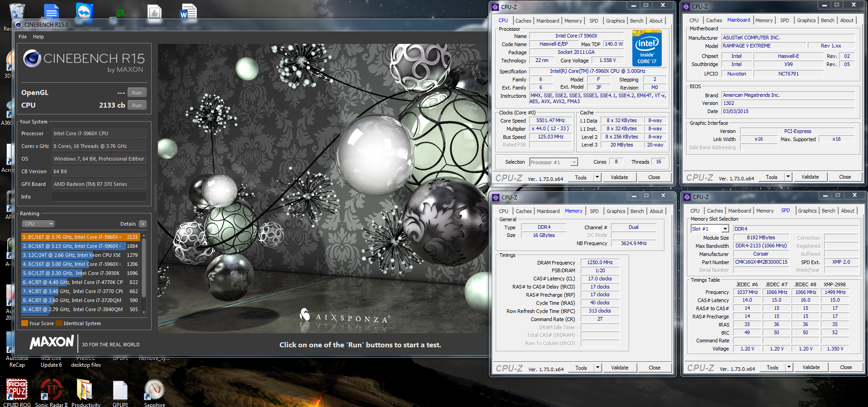Click the DRAM Frequency value 1250.0 MHz

click(600, 262)
